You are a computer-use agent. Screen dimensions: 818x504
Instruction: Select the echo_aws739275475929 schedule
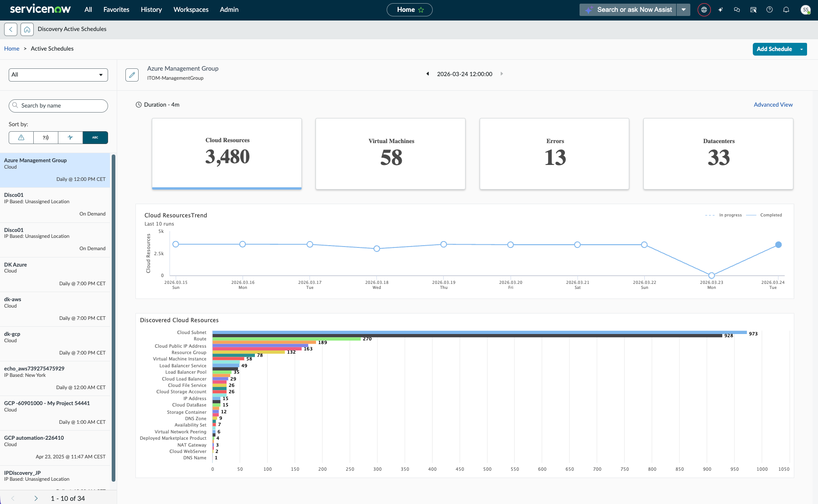point(55,378)
